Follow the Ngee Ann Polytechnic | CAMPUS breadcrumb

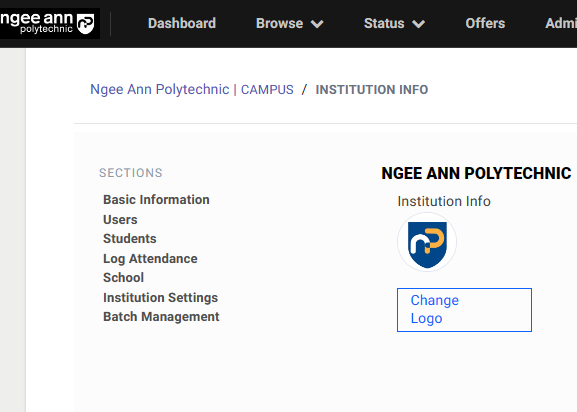tap(192, 89)
